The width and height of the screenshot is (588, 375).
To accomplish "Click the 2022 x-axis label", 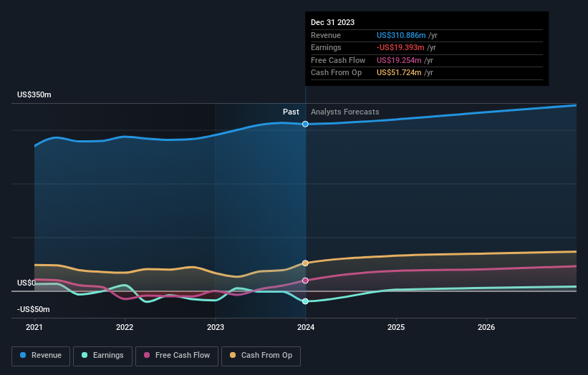I will [125, 327].
